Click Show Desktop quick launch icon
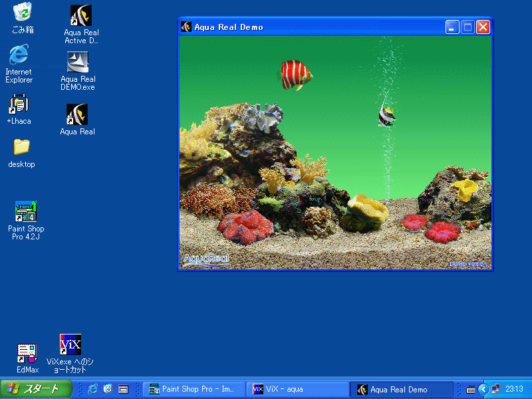 click(x=123, y=389)
